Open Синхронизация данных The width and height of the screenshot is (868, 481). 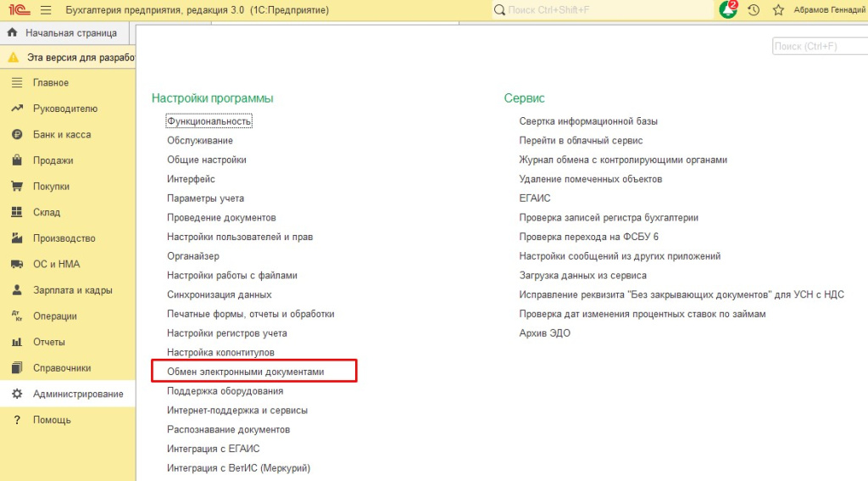tap(220, 294)
